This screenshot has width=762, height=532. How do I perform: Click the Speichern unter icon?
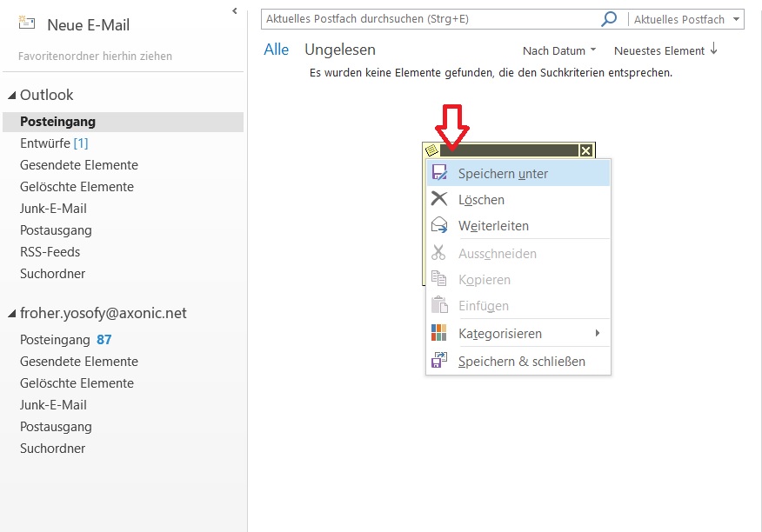pyautogui.click(x=439, y=173)
